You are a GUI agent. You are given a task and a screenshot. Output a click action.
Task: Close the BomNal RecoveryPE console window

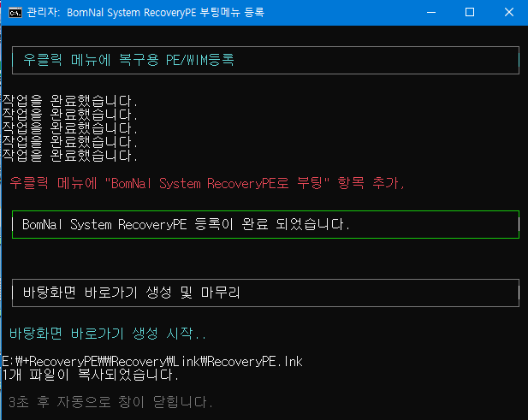[x=509, y=13]
